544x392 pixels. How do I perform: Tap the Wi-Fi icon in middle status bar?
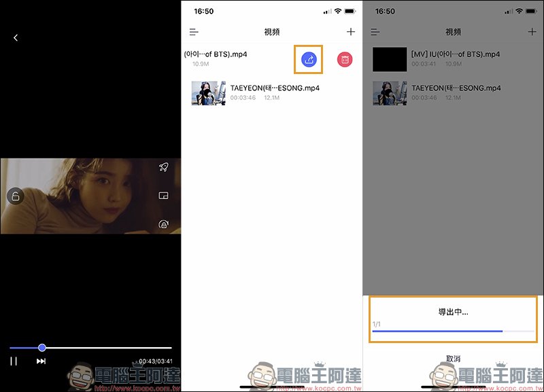pyautogui.click(x=337, y=11)
